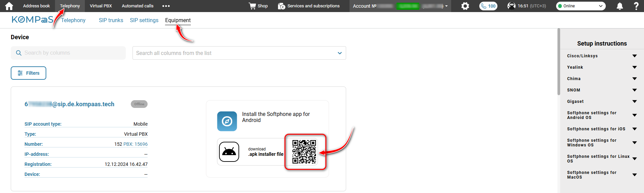Screen dimensions: 644x193
Task: Click the Type value Virtual PBX
Action: (136, 134)
